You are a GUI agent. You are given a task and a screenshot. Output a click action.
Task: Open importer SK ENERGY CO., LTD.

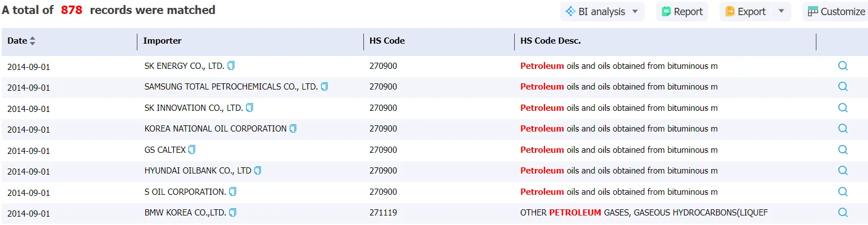pos(184,66)
